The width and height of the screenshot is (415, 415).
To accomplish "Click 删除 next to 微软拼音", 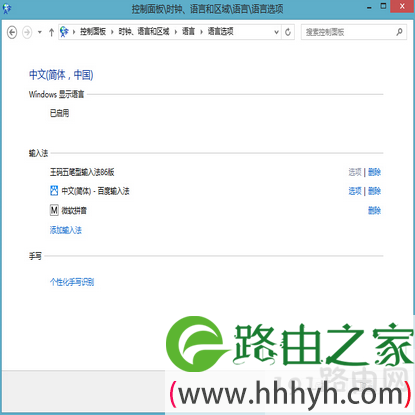I will point(374,210).
